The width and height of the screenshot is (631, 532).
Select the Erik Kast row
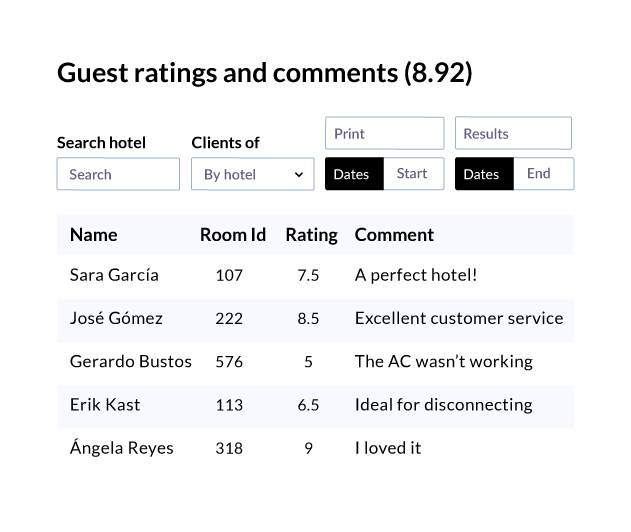[316, 405]
